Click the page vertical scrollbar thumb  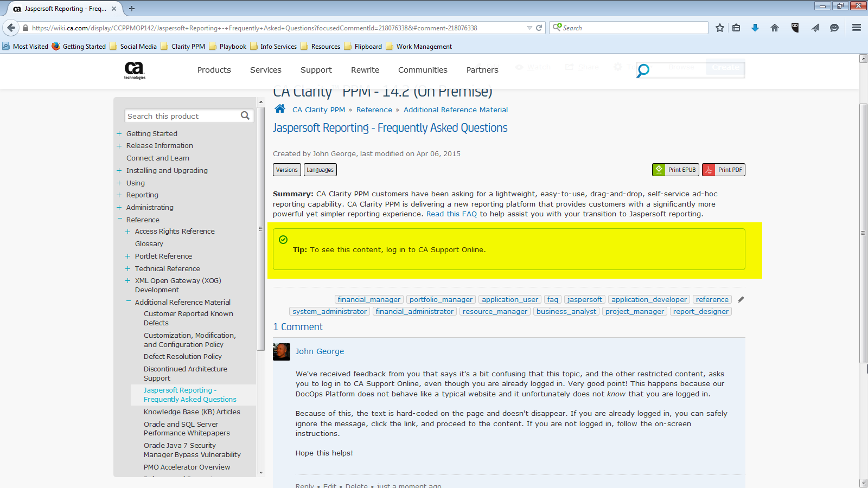[x=863, y=233]
